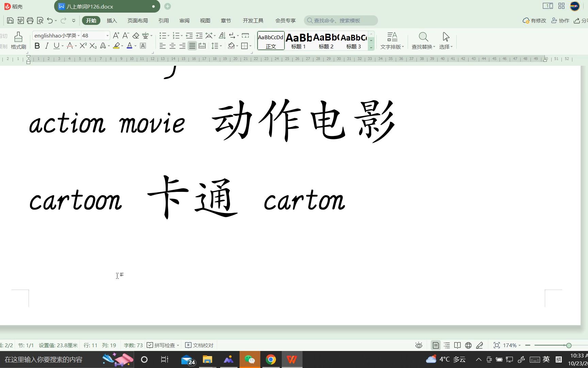Image resolution: width=588 pixels, height=368 pixels.
Task: Click the Format Painter brush icon
Action: 18,36
